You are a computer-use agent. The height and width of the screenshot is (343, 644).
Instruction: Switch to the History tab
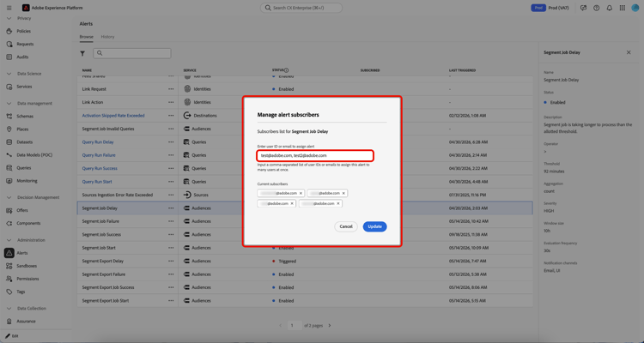107,37
